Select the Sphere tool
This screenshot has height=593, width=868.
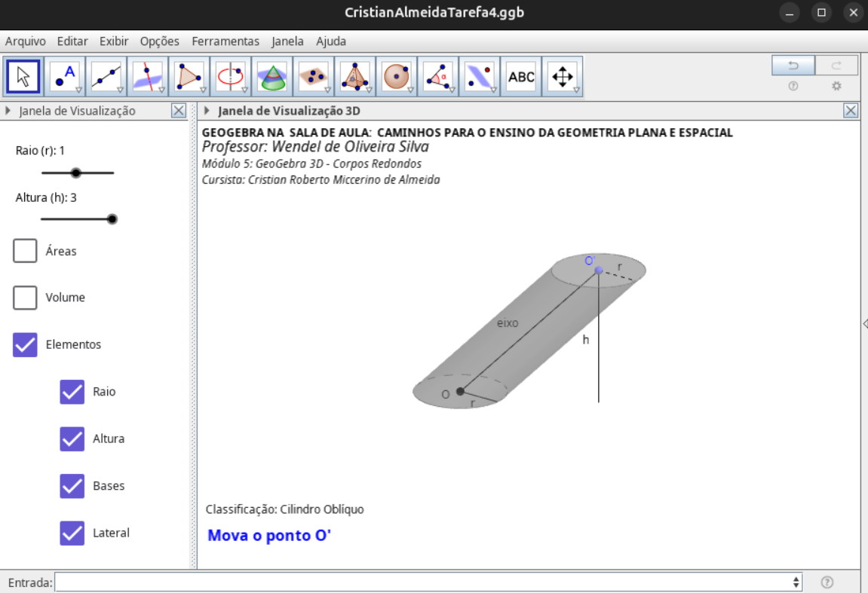coord(396,77)
